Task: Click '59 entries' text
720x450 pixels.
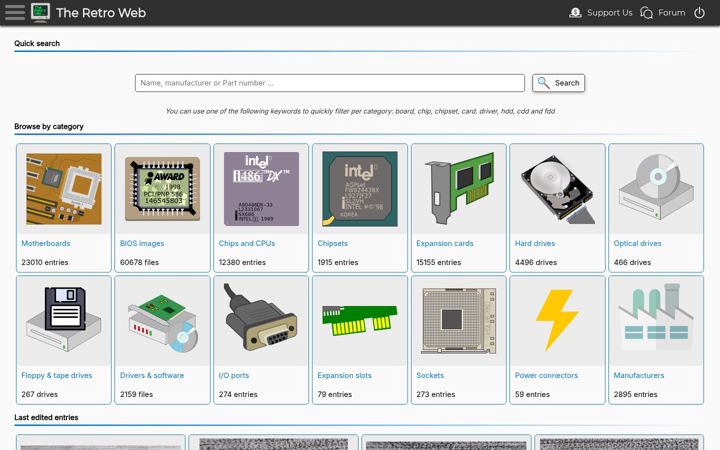Action: point(532,394)
